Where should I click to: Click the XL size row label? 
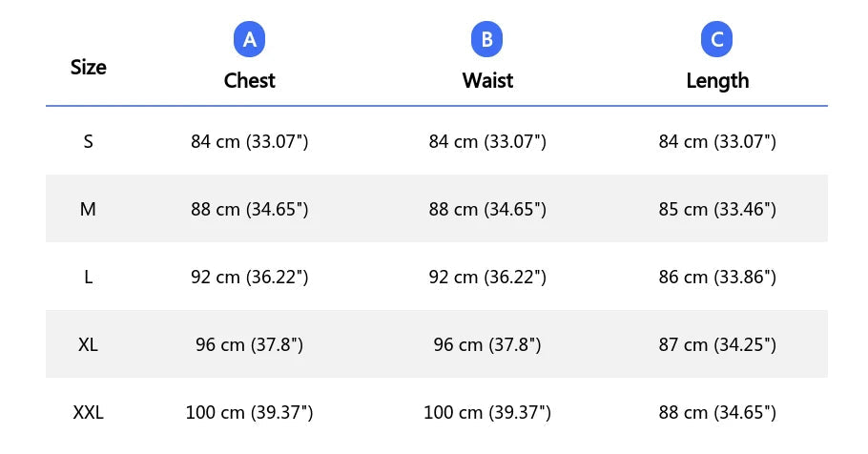tap(88, 345)
